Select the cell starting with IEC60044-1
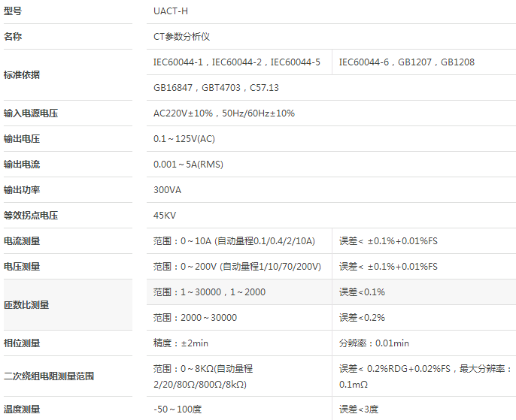Image resolution: width=516 pixels, height=420 pixels. [x=236, y=62]
